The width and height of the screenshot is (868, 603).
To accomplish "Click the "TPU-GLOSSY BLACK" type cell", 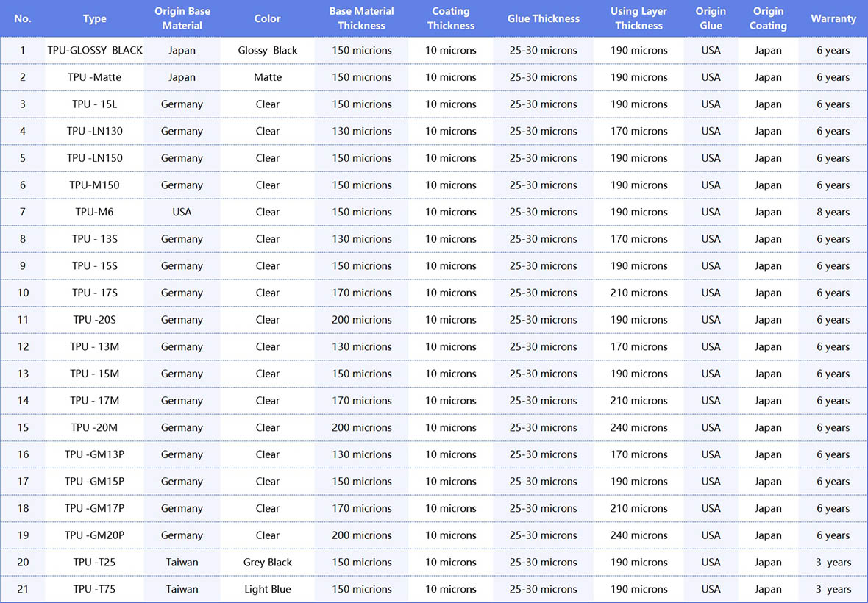I will [x=95, y=51].
